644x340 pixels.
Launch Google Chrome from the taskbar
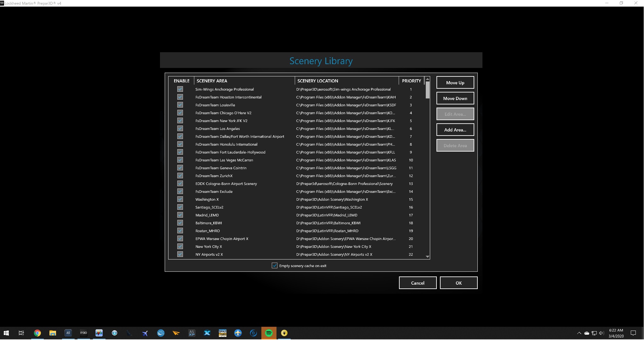point(37,333)
